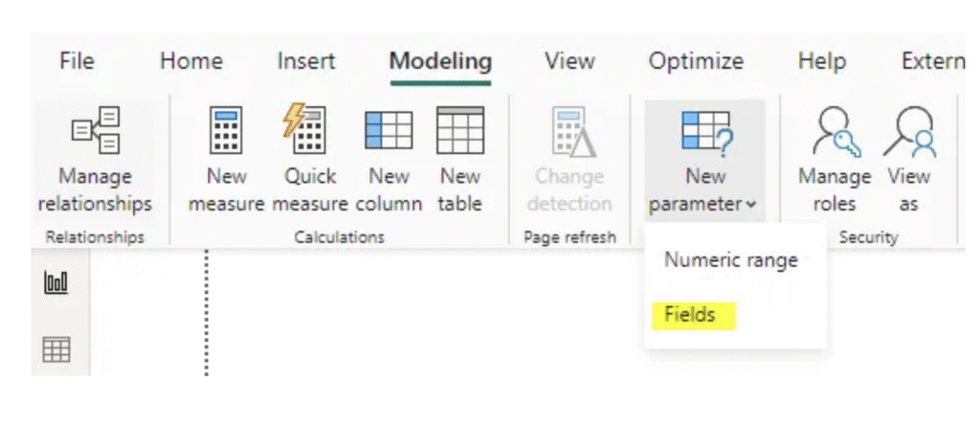
Task: Open Manage relationships dialog
Action: tap(95, 158)
